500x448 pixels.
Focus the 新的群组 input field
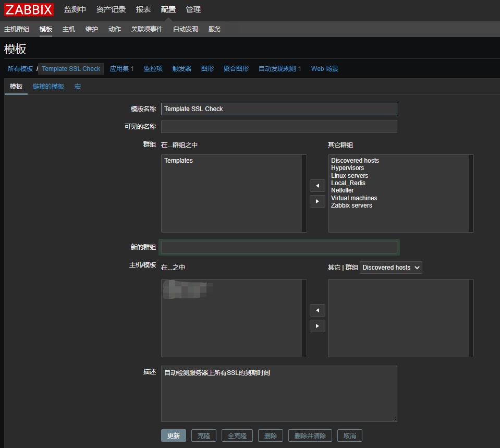pos(279,247)
